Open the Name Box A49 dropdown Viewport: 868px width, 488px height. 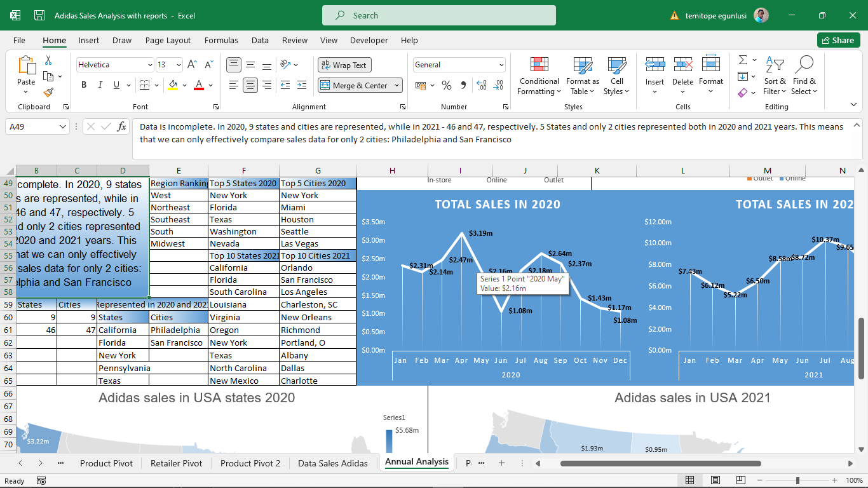point(62,126)
